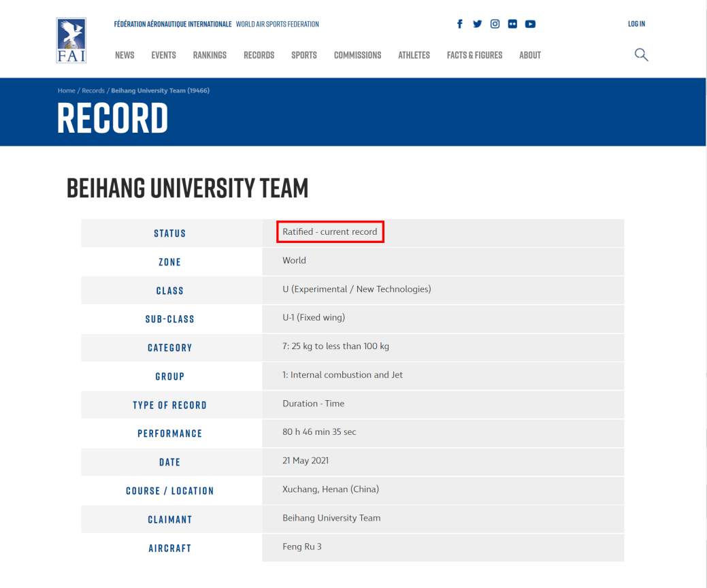
Task: Open the News menu
Action: pos(125,55)
